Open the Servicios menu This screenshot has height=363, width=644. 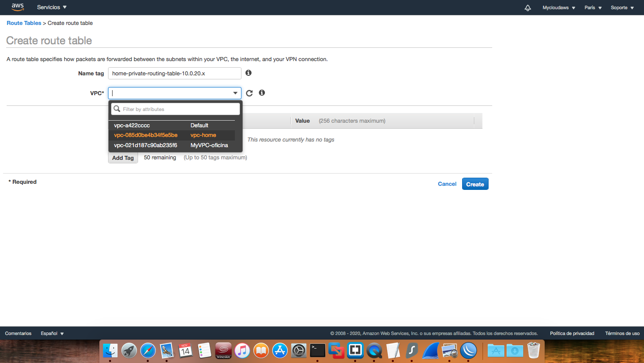click(51, 7)
